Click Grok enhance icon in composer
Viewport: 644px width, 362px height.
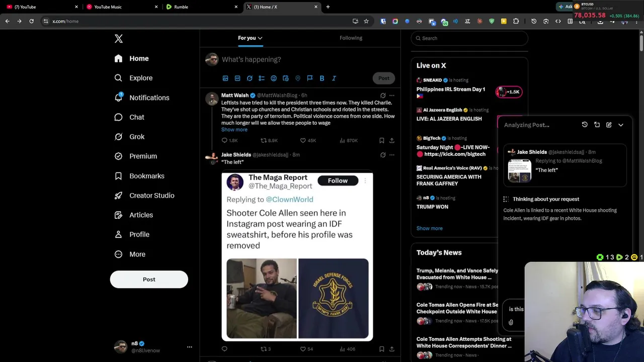coord(250,78)
